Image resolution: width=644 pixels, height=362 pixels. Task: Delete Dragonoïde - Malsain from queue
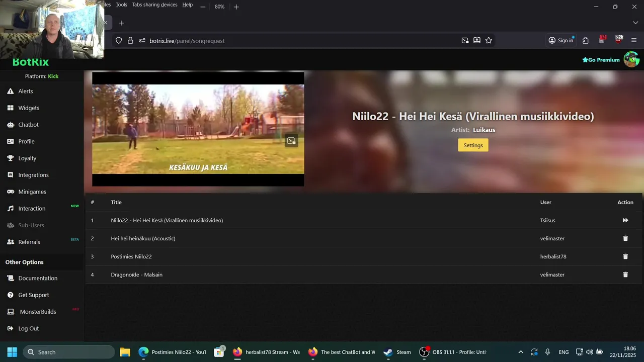pyautogui.click(x=625, y=275)
